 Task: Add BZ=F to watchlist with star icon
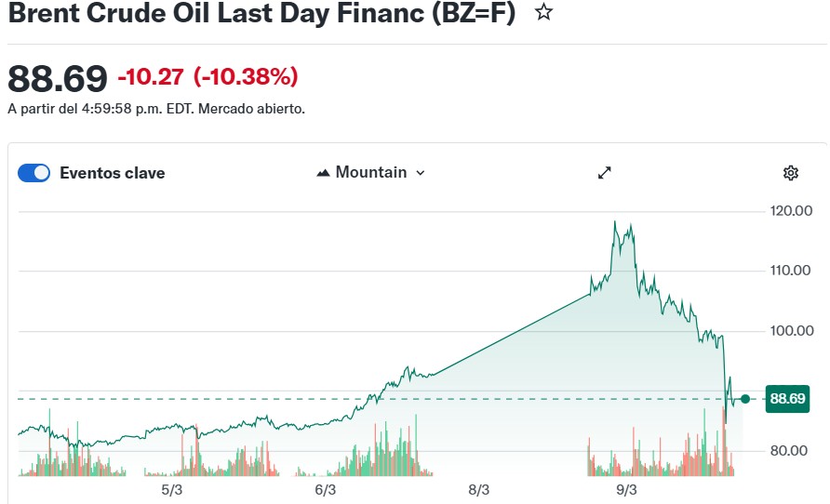pos(544,13)
